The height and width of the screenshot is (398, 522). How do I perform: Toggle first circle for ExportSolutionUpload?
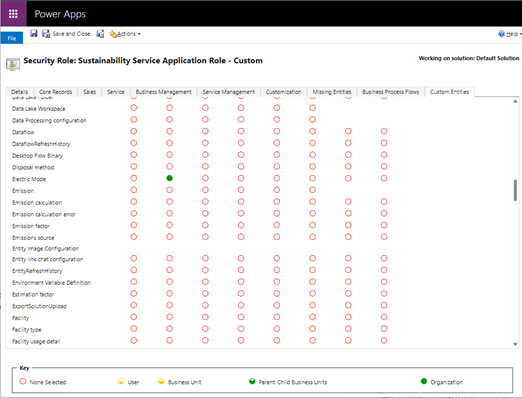pyautogui.click(x=134, y=305)
